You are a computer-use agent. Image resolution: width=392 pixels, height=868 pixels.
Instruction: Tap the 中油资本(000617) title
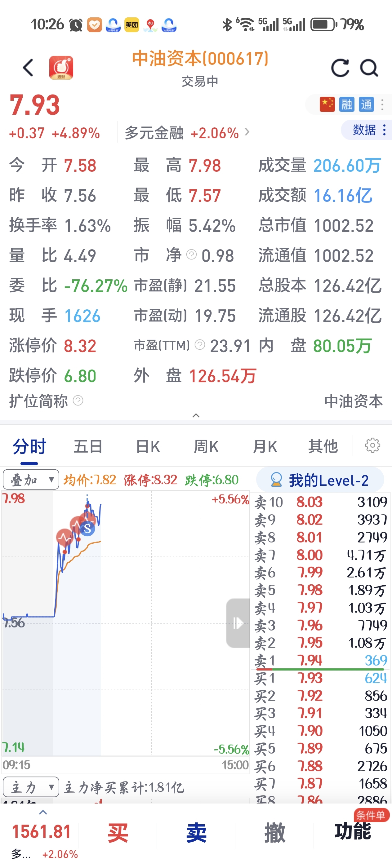[x=200, y=59]
